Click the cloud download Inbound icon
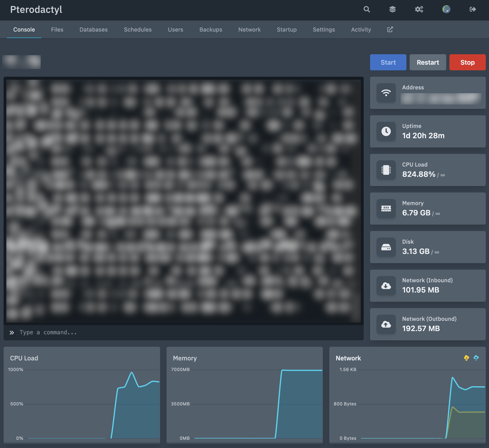The height and width of the screenshot is (448, 489). [386, 286]
